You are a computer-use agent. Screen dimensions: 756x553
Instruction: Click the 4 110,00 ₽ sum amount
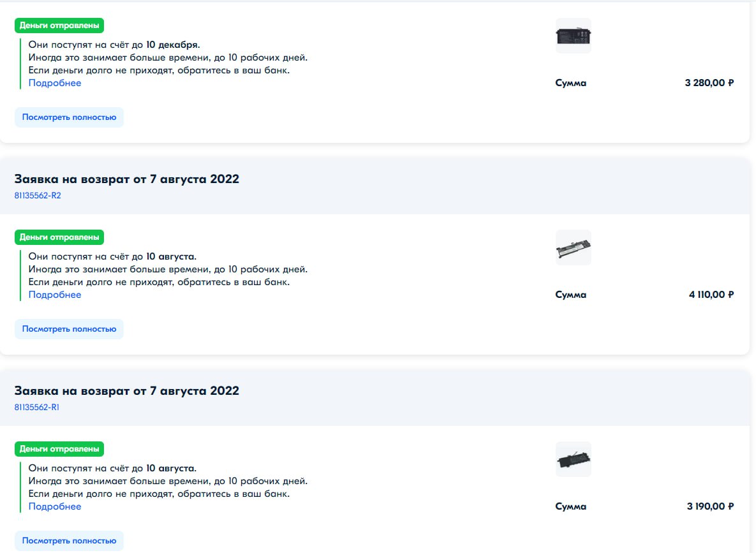pos(711,295)
